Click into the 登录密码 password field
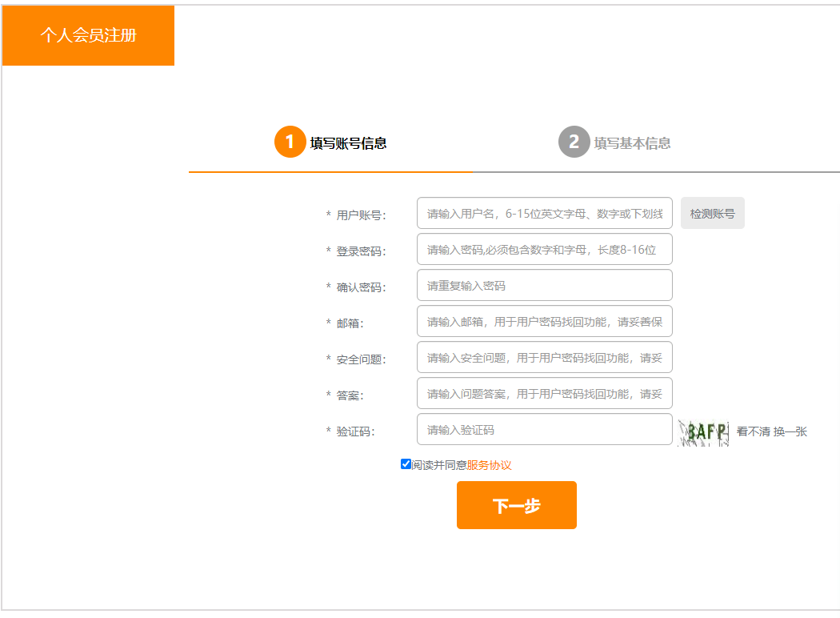The height and width of the screenshot is (618, 840). click(544, 250)
